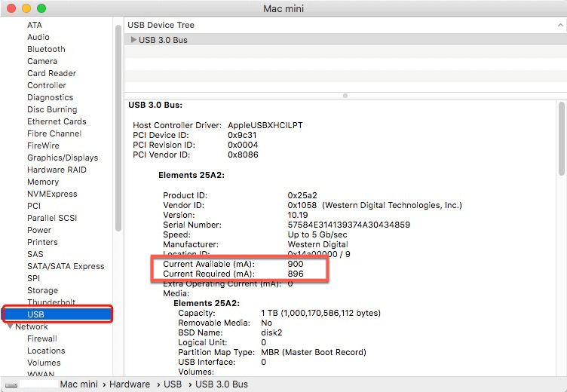Image resolution: width=567 pixels, height=392 pixels.
Task: Click the Speed value Up to 5 Gb/sec
Action: [317, 234]
